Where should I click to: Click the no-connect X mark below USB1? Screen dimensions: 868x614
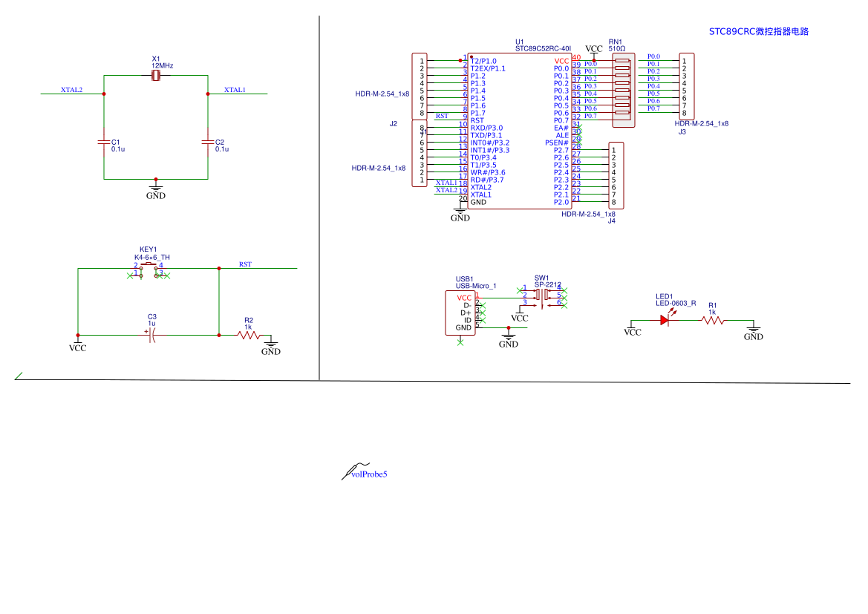[x=460, y=343]
